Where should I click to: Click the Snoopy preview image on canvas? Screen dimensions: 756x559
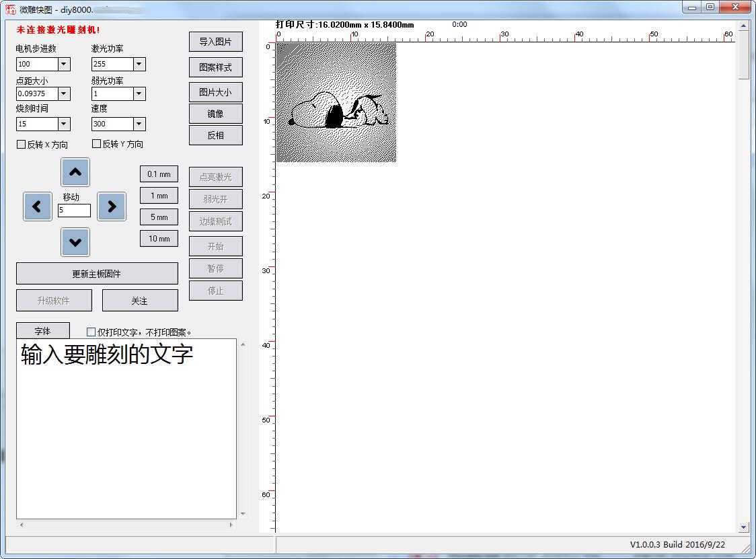coord(336,103)
